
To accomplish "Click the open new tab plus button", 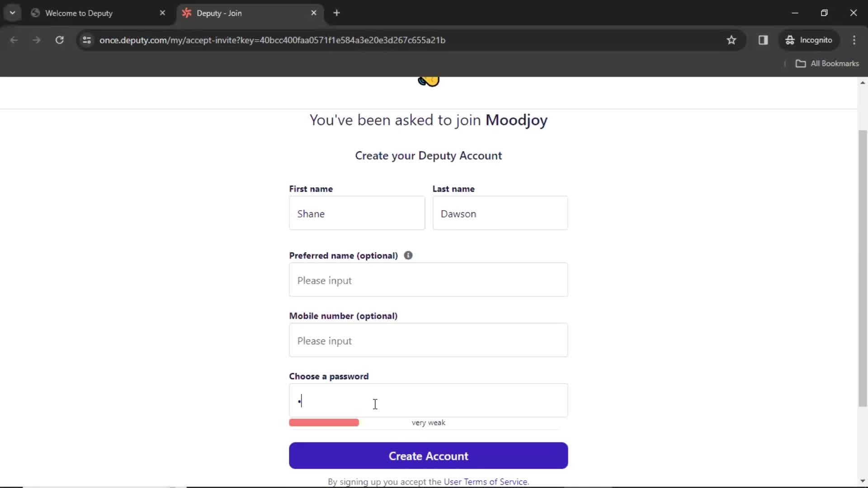I will click(x=337, y=13).
